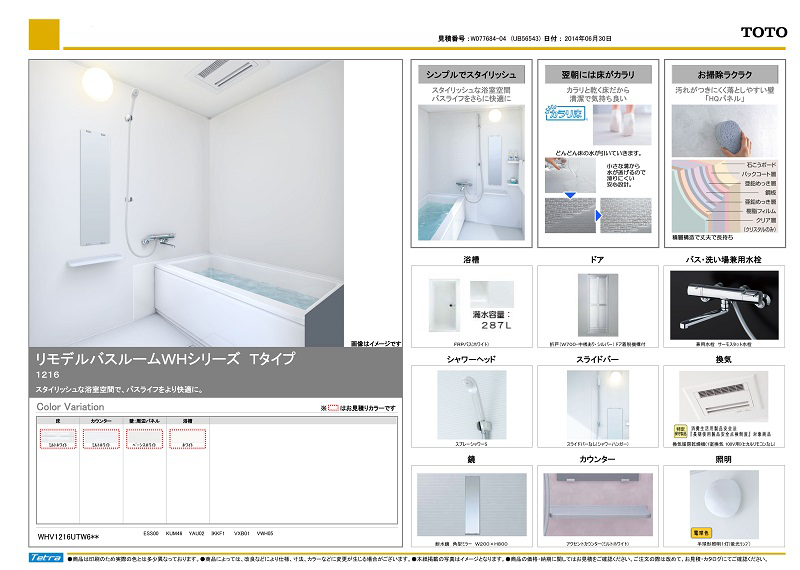Screen dimensions: 800x570
Task: Click the Color Variation heading
Action: click(70, 407)
